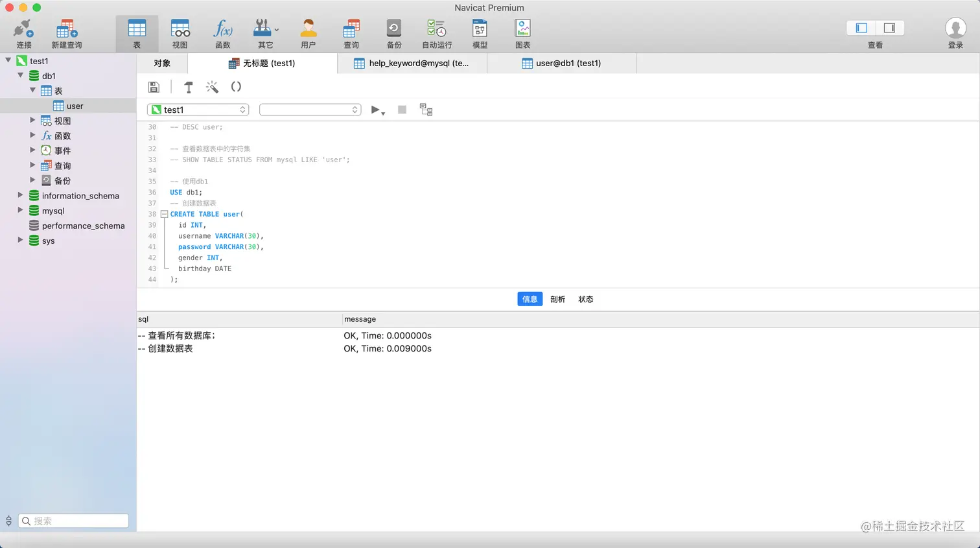Click the sidebar filter toggle beside search
The image size is (980, 548).
click(8, 521)
